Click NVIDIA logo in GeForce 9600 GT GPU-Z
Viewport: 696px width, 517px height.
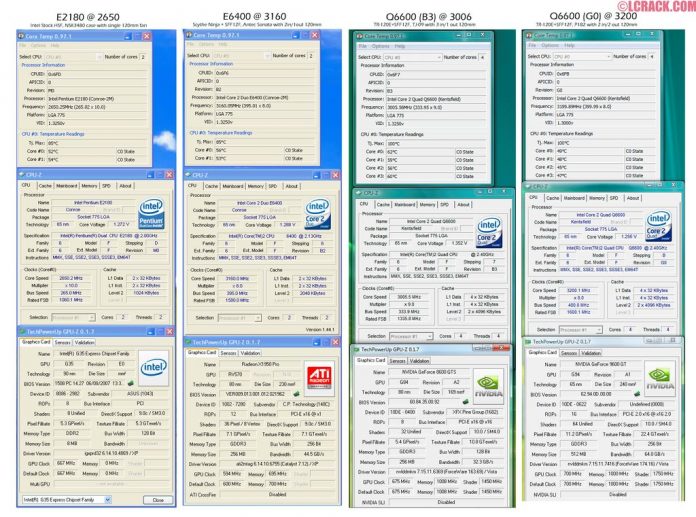click(659, 378)
